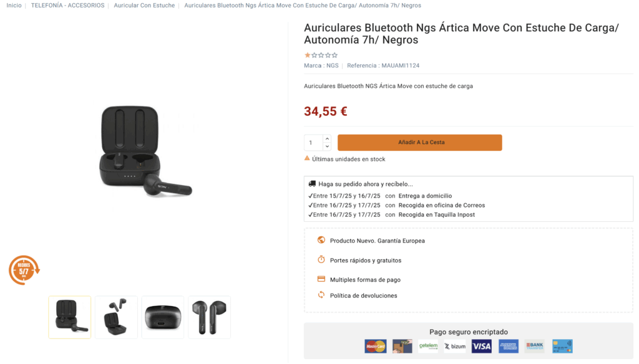639x364 pixels.
Task: Click the Bank Transfer payment icon
Action: coord(535,347)
